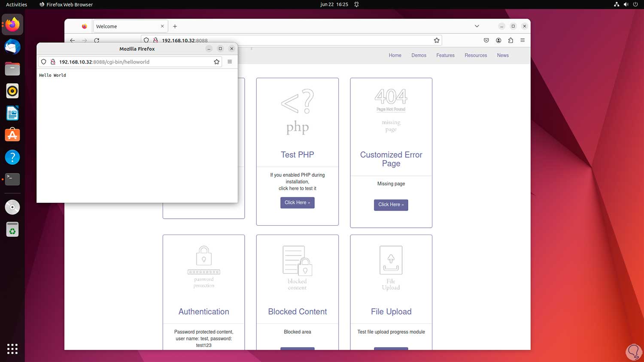Click the File Upload heading

[x=391, y=311]
